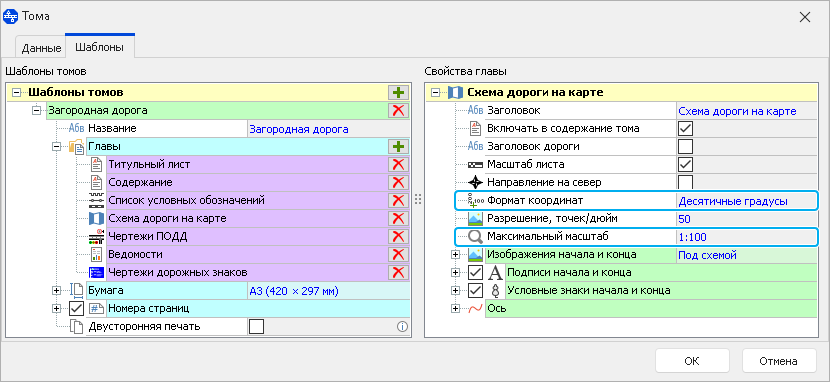The image size is (830, 382).
Task: Confirm with the OK button
Action: click(x=692, y=361)
